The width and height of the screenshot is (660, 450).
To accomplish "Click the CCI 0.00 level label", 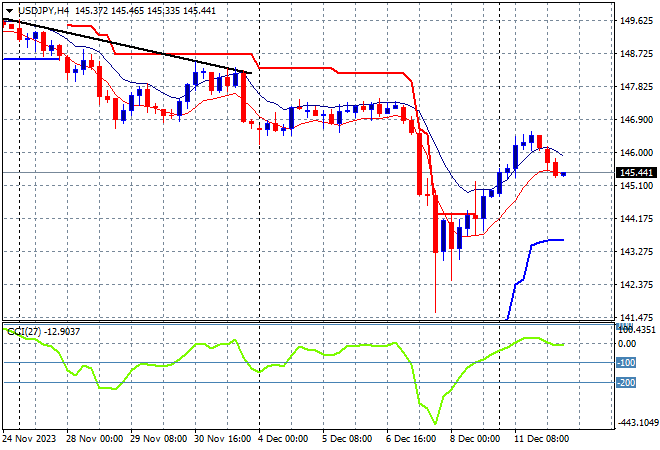I will [x=627, y=344].
